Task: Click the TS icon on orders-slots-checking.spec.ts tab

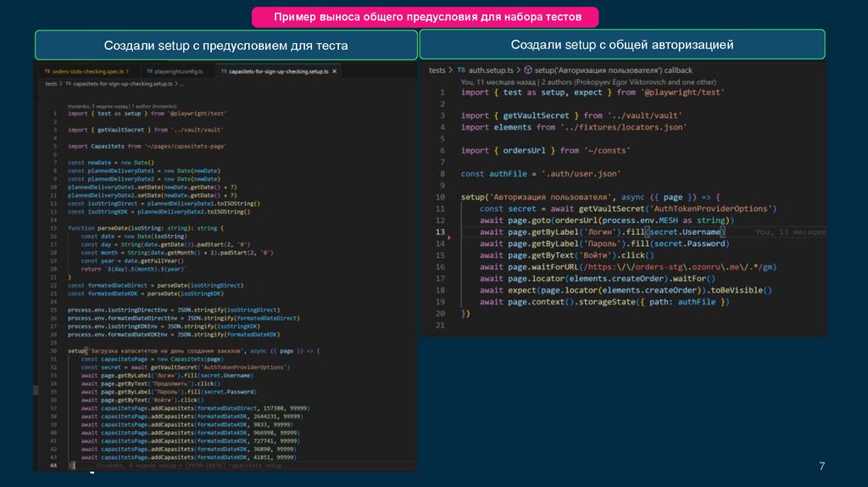Action: click(x=47, y=72)
